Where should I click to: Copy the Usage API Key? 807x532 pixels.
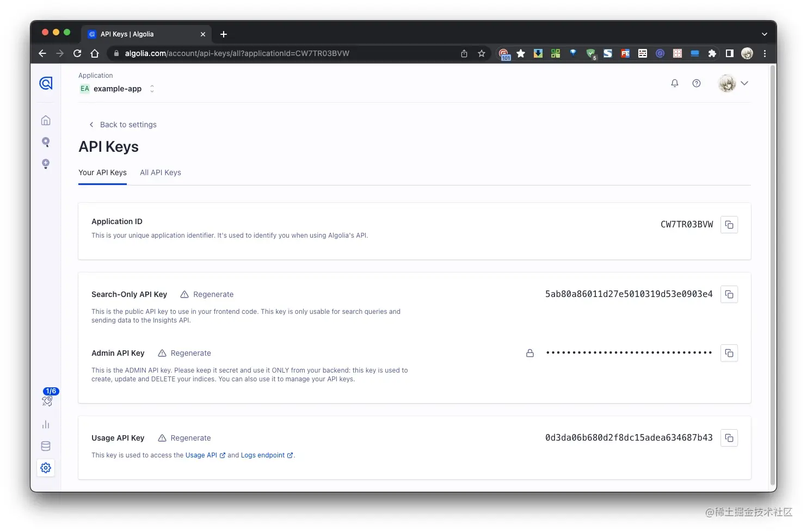pyautogui.click(x=729, y=438)
